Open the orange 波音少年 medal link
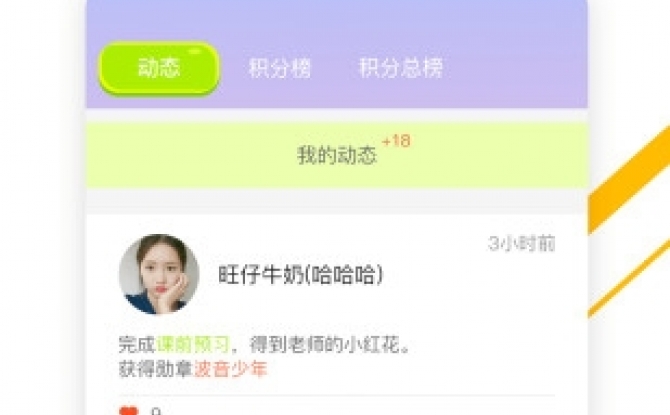 click(x=231, y=369)
